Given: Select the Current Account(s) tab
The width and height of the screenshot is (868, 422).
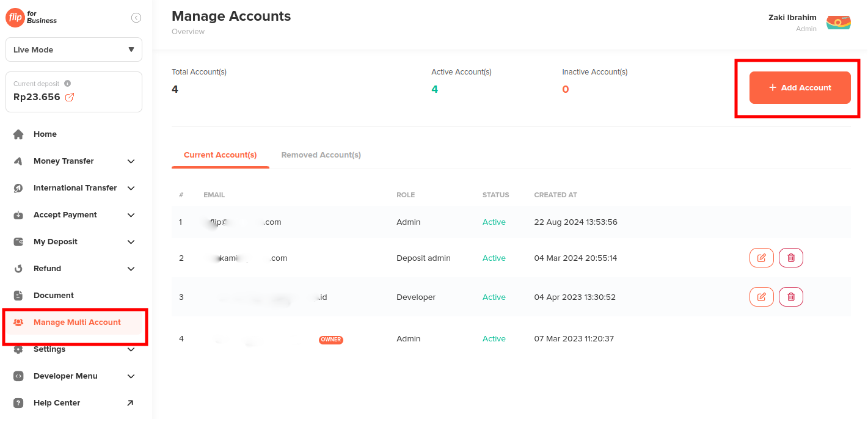Looking at the screenshot, I should [x=220, y=155].
